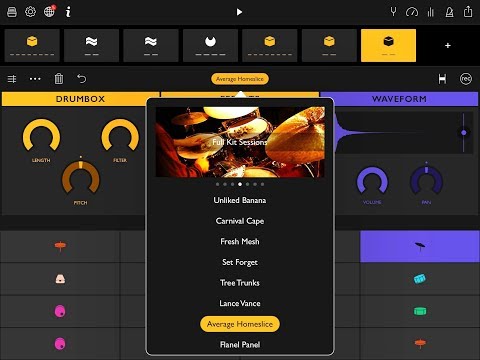Click the PITCH knob
This screenshot has width=480, height=360.
(x=81, y=178)
